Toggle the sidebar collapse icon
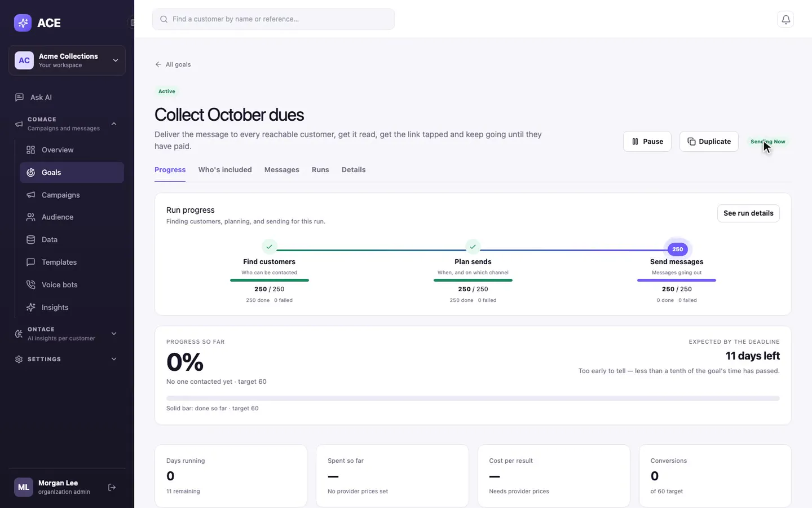812x508 pixels. pyautogui.click(x=132, y=23)
